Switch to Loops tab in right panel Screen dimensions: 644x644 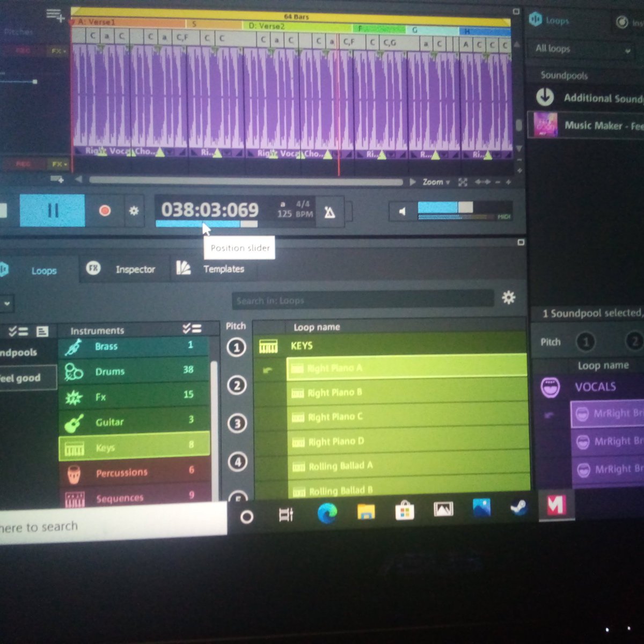[x=550, y=20]
